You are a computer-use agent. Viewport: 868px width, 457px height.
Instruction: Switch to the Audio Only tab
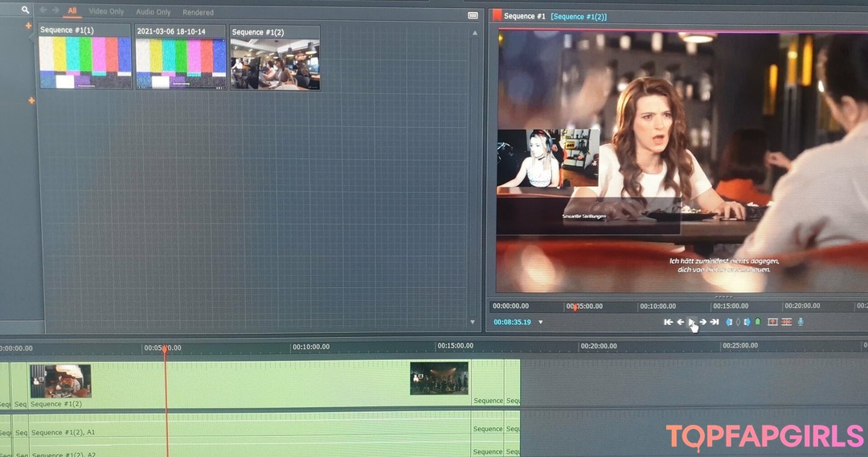click(154, 12)
